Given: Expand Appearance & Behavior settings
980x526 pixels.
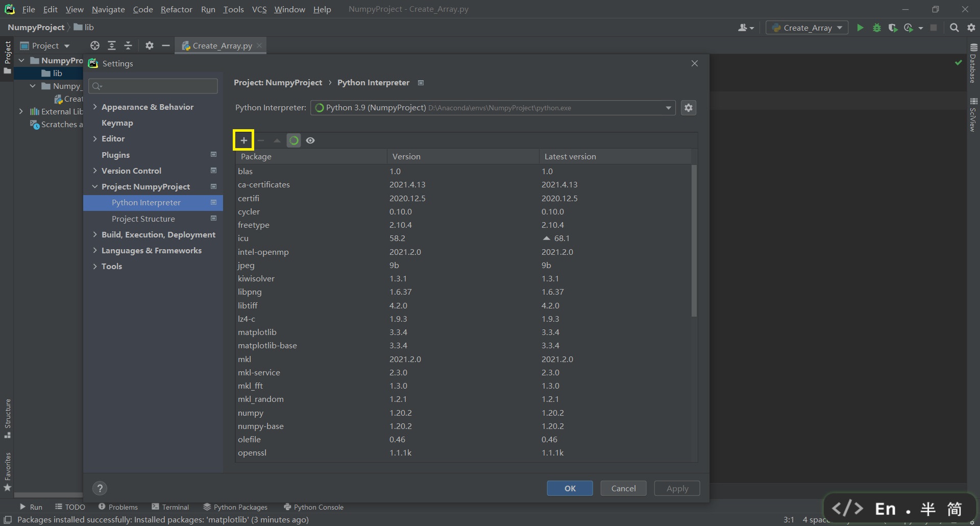Looking at the screenshot, I should [95, 107].
